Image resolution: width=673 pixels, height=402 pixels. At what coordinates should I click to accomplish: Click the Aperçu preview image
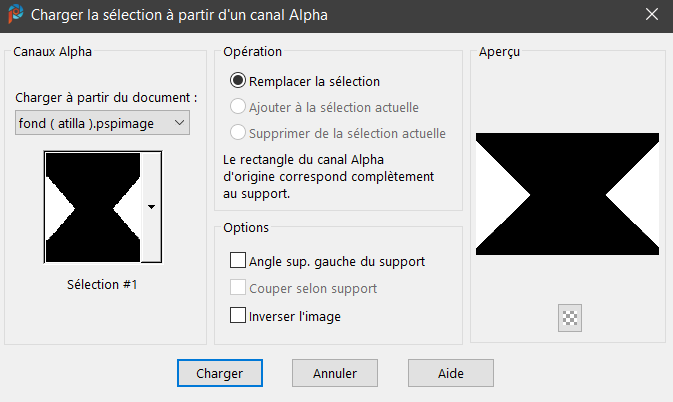[x=567, y=192]
